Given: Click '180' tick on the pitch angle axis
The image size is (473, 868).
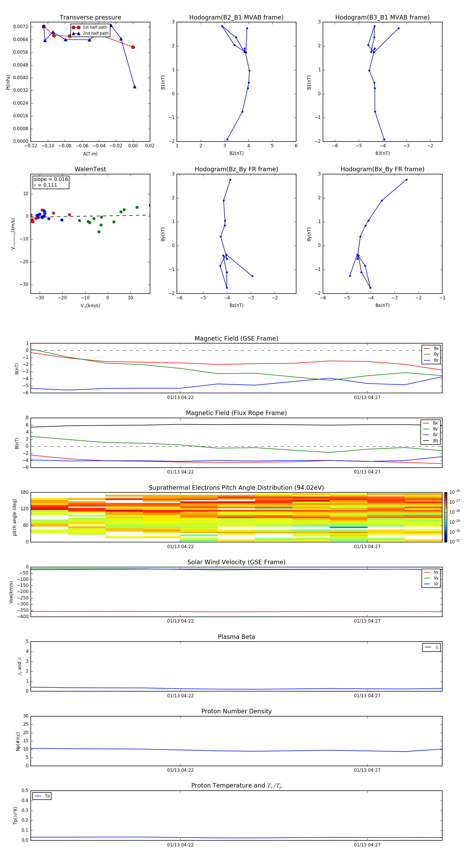Looking at the screenshot, I should [25, 492].
